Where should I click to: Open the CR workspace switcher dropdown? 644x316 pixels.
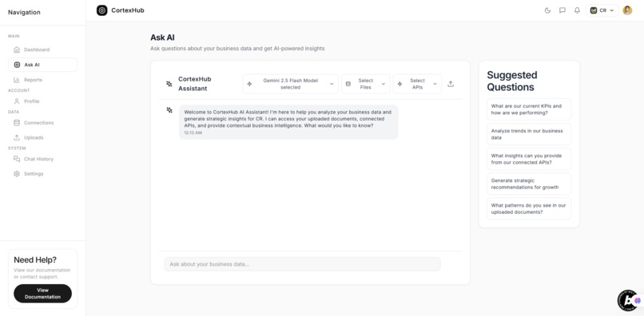[602, 10]
